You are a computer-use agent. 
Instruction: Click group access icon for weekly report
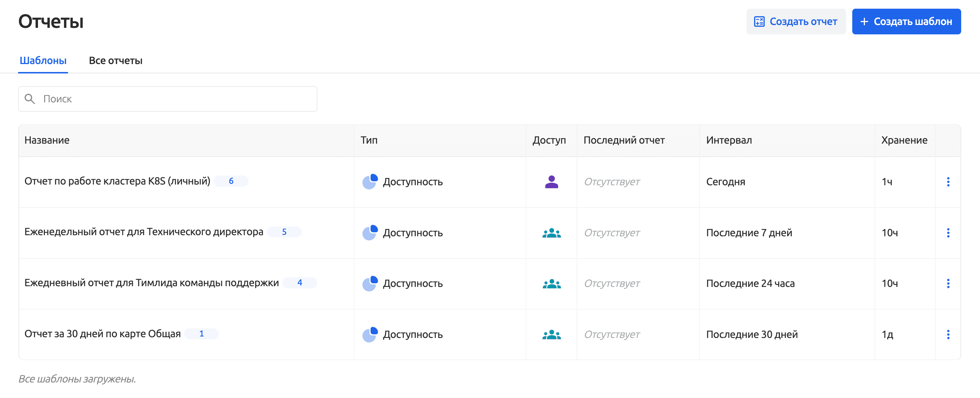click(551, 233)
